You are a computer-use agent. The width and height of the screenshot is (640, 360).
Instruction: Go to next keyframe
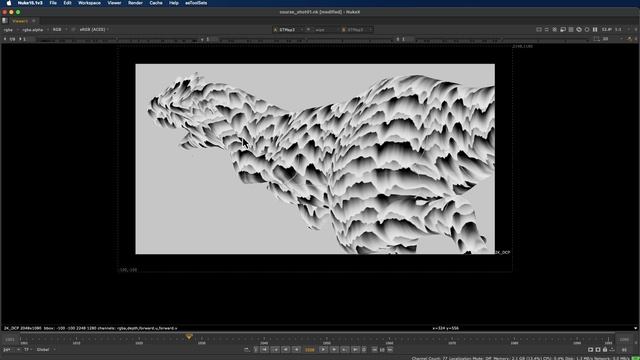point(344,350)
